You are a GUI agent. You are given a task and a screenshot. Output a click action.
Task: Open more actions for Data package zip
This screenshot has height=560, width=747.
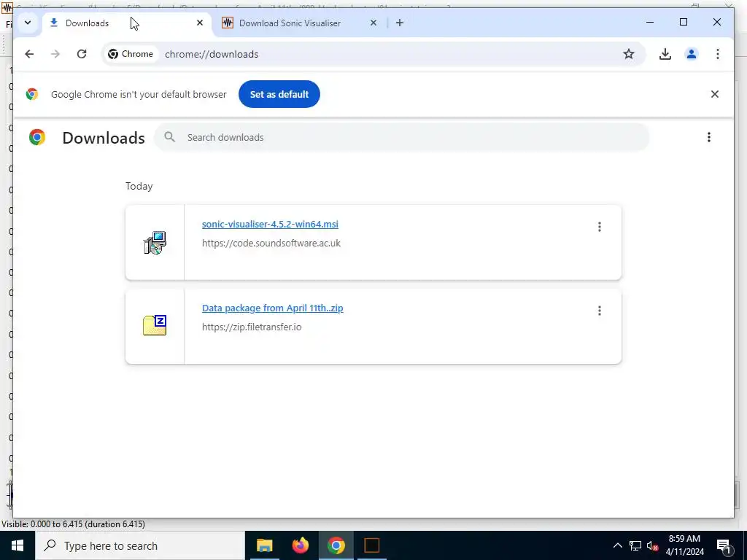600,311
